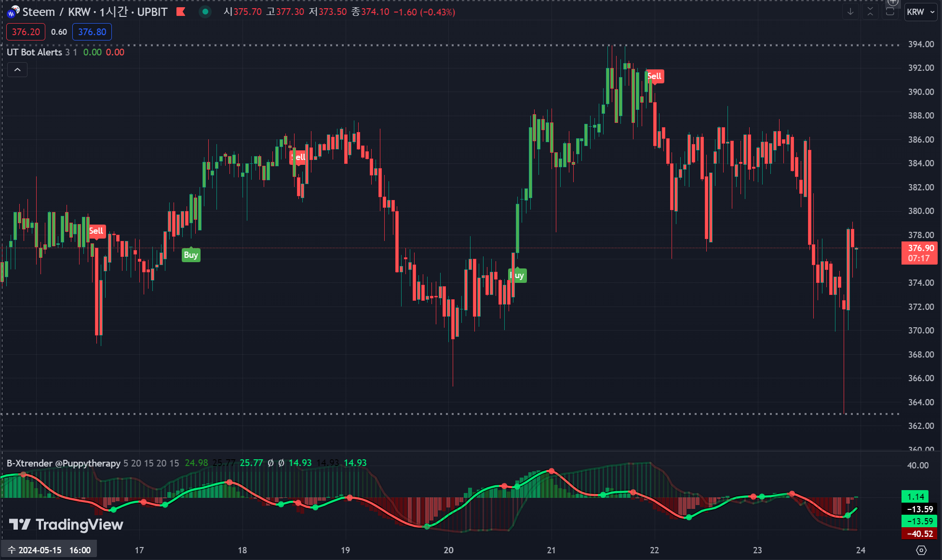Click the green 1.14 oscillator value label
This screenshot has height=560, width=942.
point(915,496)
